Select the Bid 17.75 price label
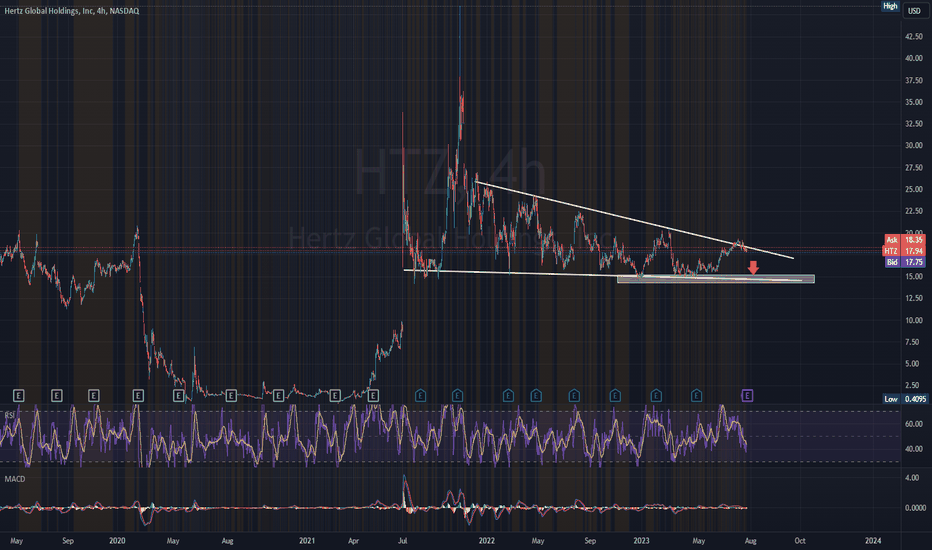This screenshot has height=550, width=932. [x=905, y=262]
